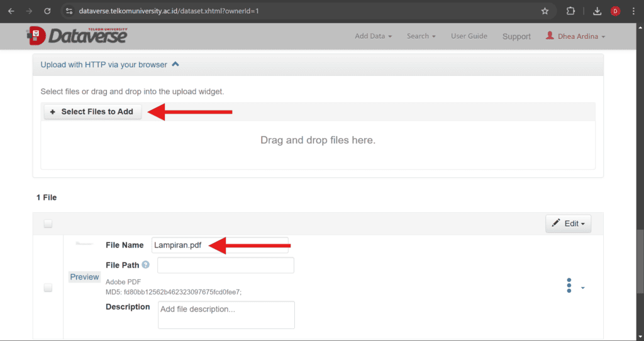The width and height of the screenshot is (644, 341).
Task: Open the Search dropdown menu
Action: (421, 36)
